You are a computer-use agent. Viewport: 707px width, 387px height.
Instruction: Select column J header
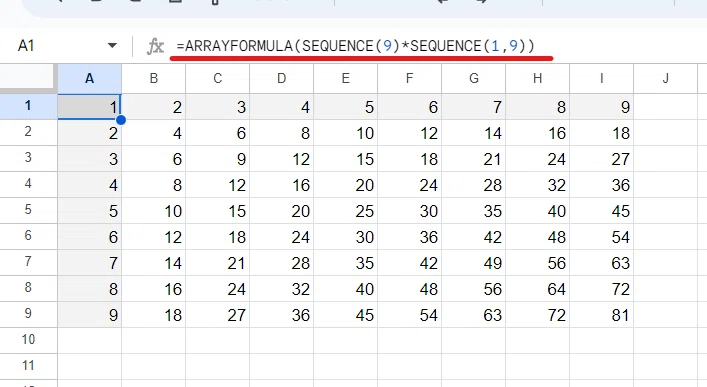coord(666,78)
